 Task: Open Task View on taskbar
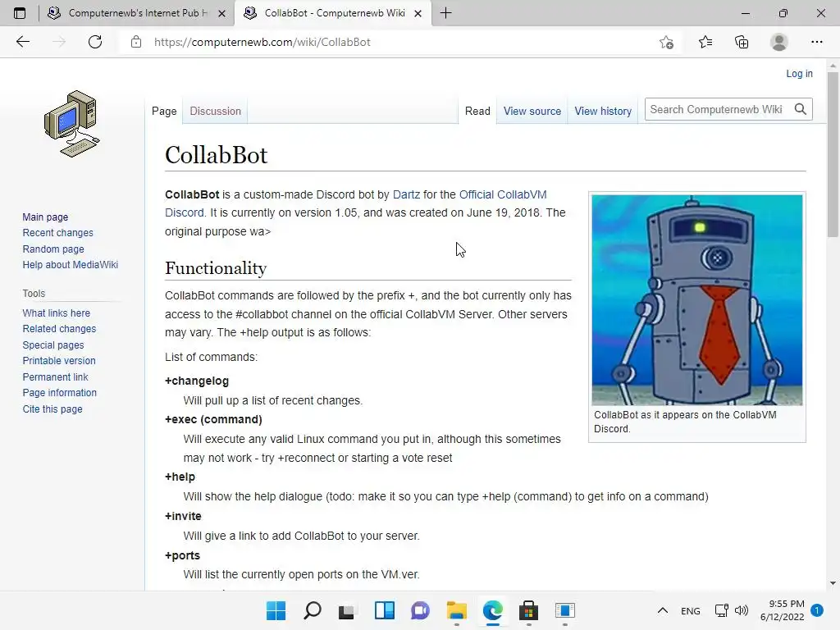347,610
